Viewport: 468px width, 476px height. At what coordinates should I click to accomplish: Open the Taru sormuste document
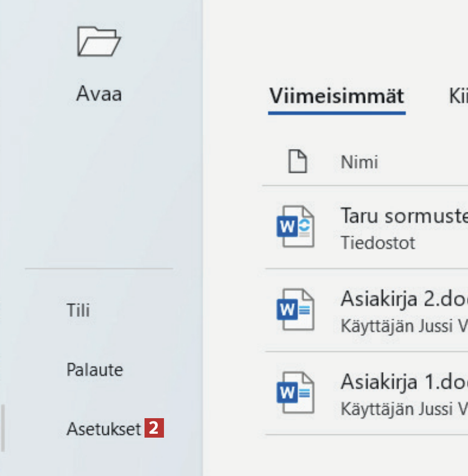click(x=403, y=216)
